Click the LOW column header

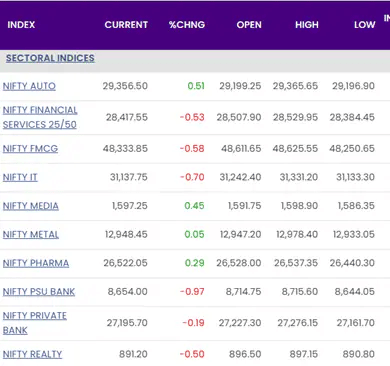click(x=365, y=25)
